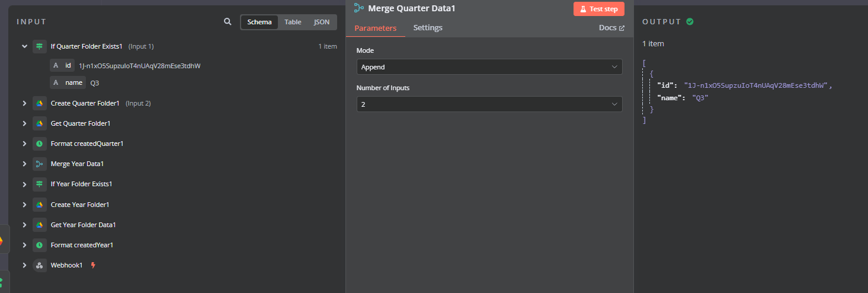Click the red lightning bolt beside Webhook1
This screenshot has width=868, height=293.
point(93,265)
